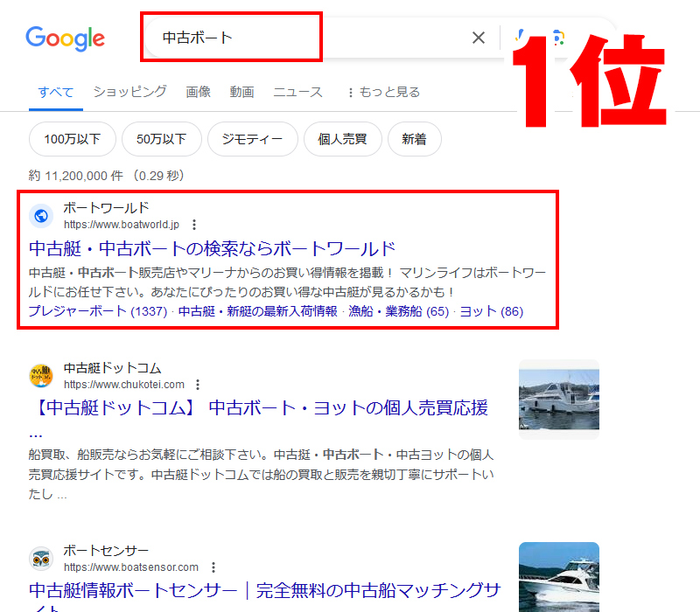Select the ジモティー filter chip
The width and height of the screenshot is (700, 612).
252,139
